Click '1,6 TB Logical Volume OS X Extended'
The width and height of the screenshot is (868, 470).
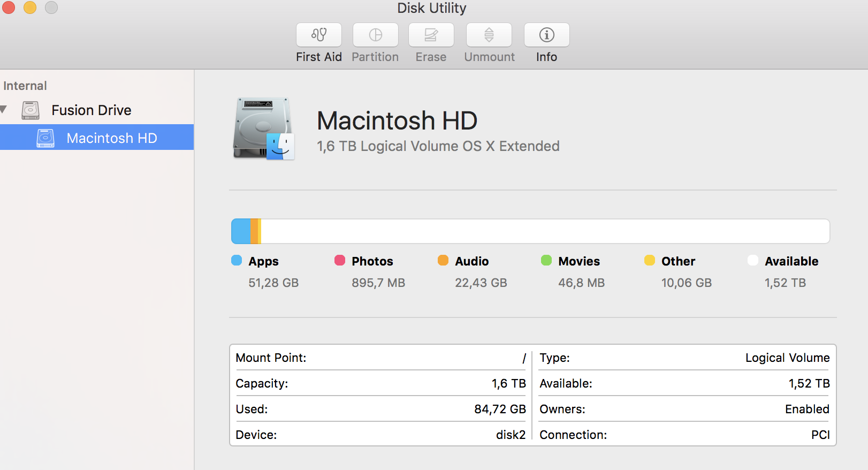[x=438, y=146]
